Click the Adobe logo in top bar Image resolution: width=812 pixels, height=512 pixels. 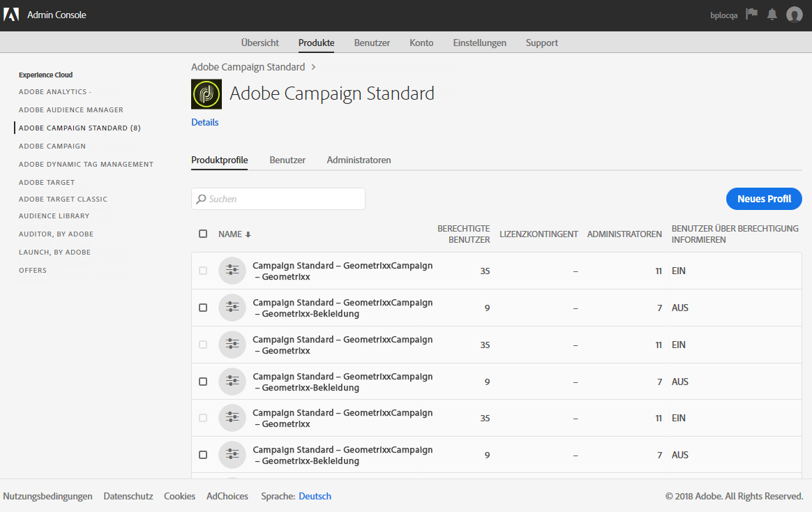(x=11, y=15)
